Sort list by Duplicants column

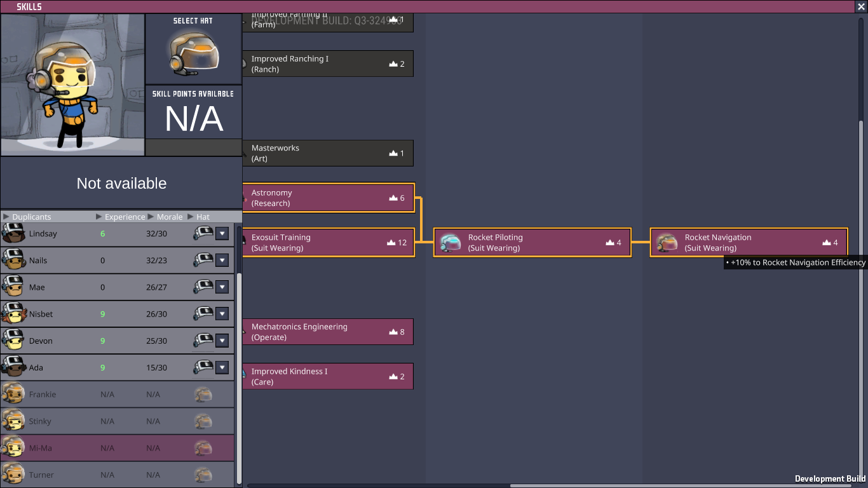31,217
